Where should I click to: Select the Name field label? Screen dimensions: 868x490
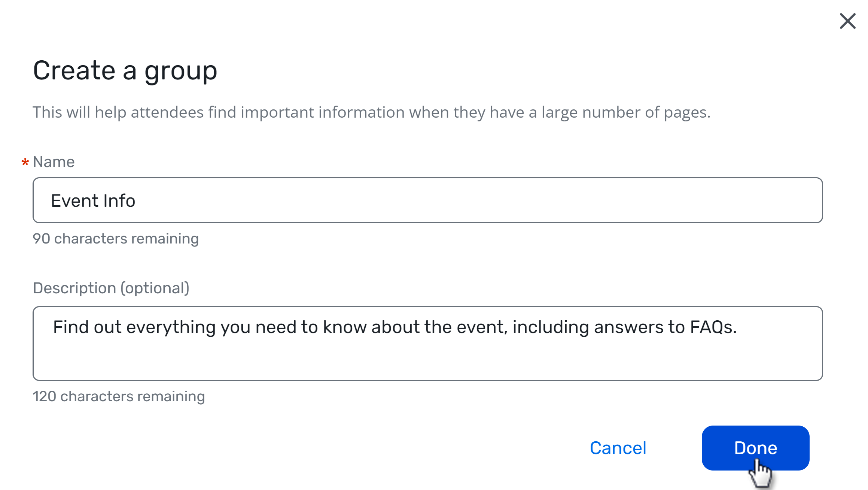point(53,161)
